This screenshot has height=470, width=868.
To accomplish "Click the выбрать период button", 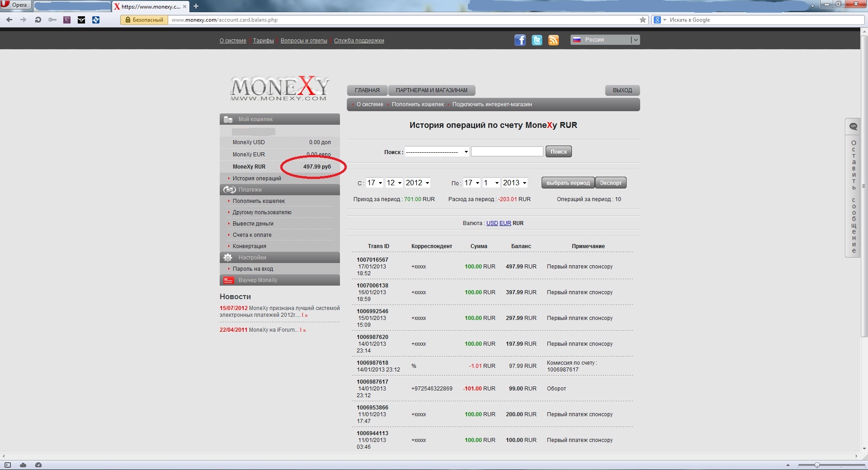I will (x=568, y=183).
